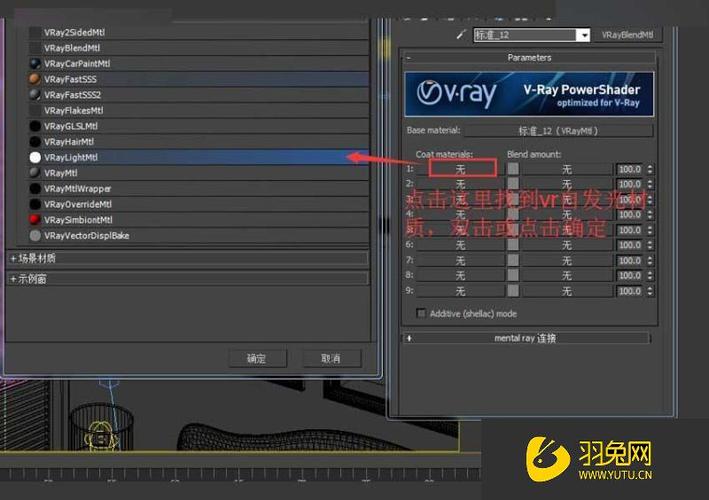Open coat material slot 7

point(461,260)
